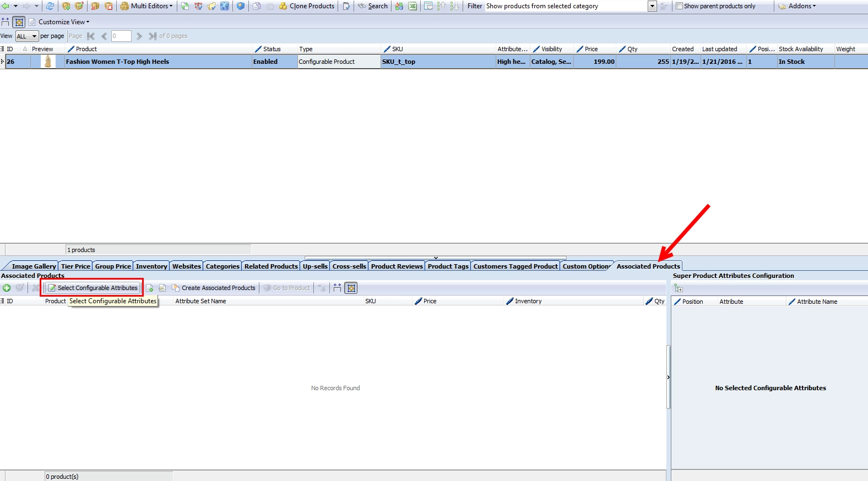
Task: Open the Filter category dropdown
Action: pyautogui.click(x=652, y=6)
